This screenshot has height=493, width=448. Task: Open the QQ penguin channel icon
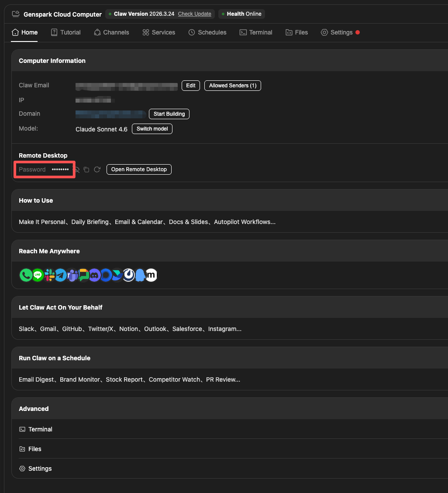[140, 275]
